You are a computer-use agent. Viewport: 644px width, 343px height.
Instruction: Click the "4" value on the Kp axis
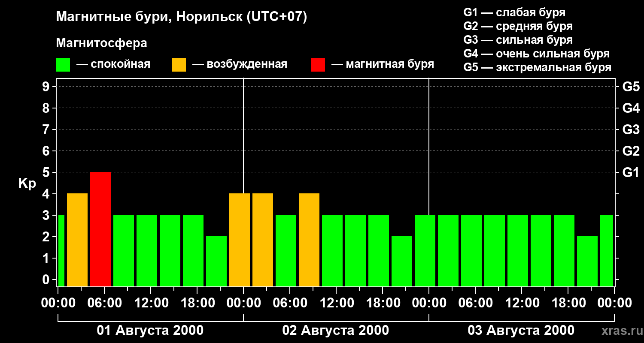click(x=47, y=194)
